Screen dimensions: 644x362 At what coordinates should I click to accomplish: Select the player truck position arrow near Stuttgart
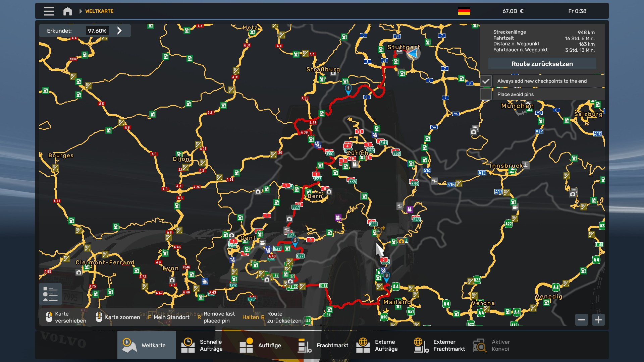click(x=414, y=54)
